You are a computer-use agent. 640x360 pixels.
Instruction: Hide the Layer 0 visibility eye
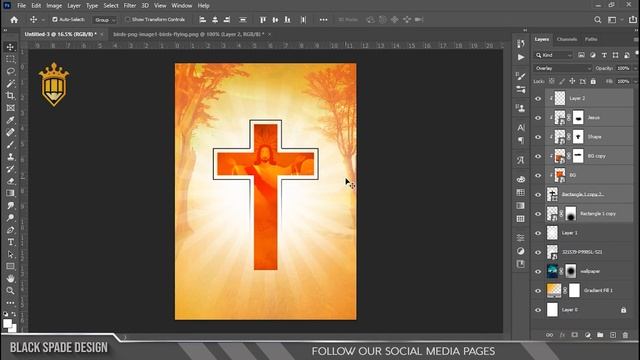(x=538, y=310)
